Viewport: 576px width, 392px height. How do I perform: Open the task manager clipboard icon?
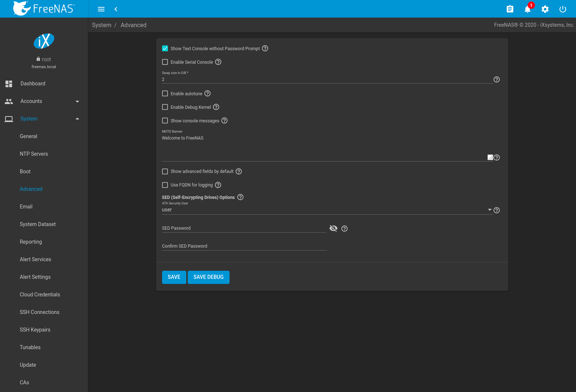click(x=510, y=9)
